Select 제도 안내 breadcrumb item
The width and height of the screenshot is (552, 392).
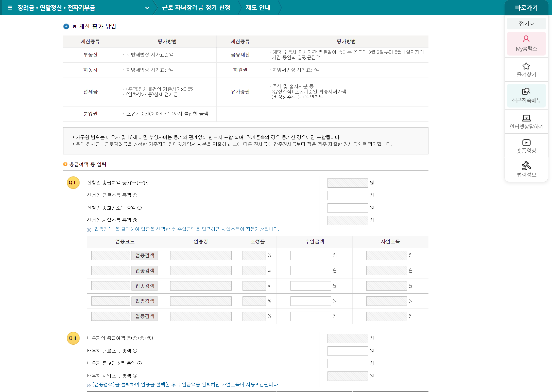(x=258, y=8)
